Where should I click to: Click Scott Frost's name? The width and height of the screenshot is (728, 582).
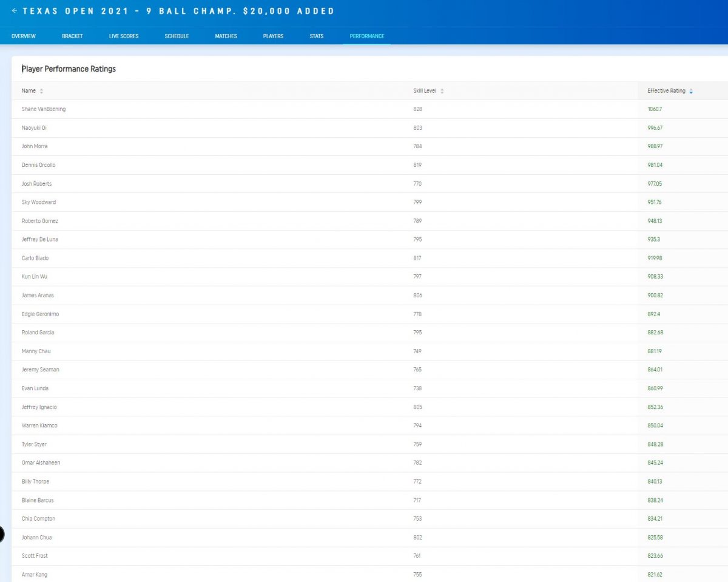[35, 555]
